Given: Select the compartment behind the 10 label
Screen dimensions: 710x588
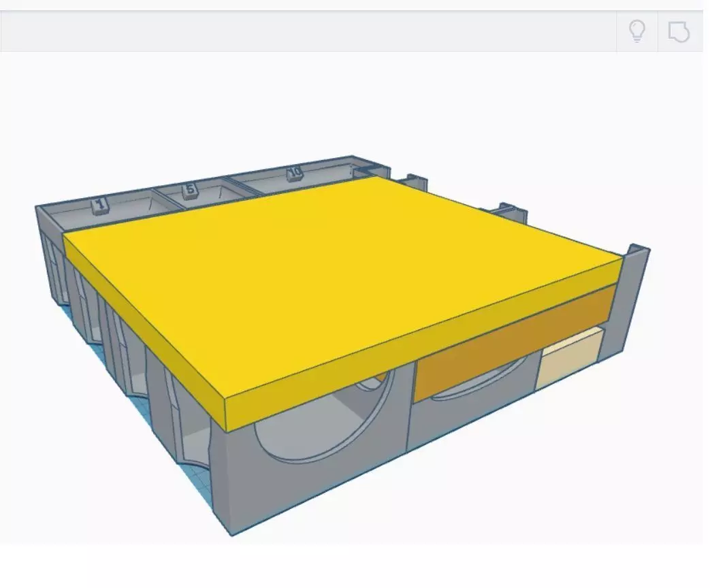Looking at the screenshot, I should tap(294, 179).
